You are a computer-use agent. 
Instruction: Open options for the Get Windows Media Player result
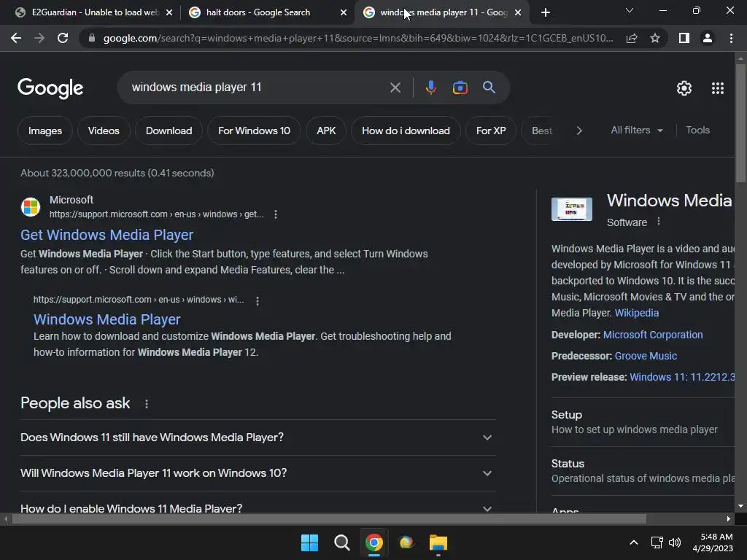[275, 214]
